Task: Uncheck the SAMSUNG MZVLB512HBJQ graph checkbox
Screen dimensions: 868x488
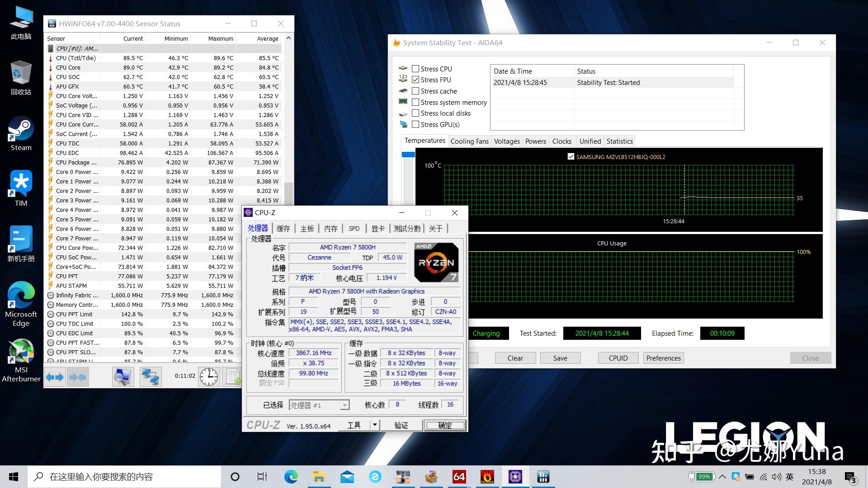Action: [x=571, y=157]
